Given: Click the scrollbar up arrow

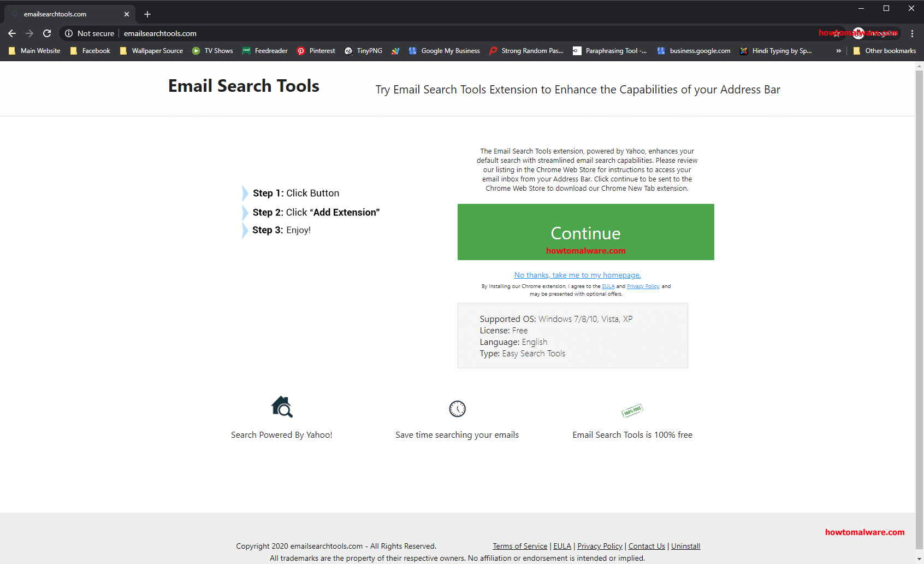Looking at the screenshot, I should click(919, 66).
